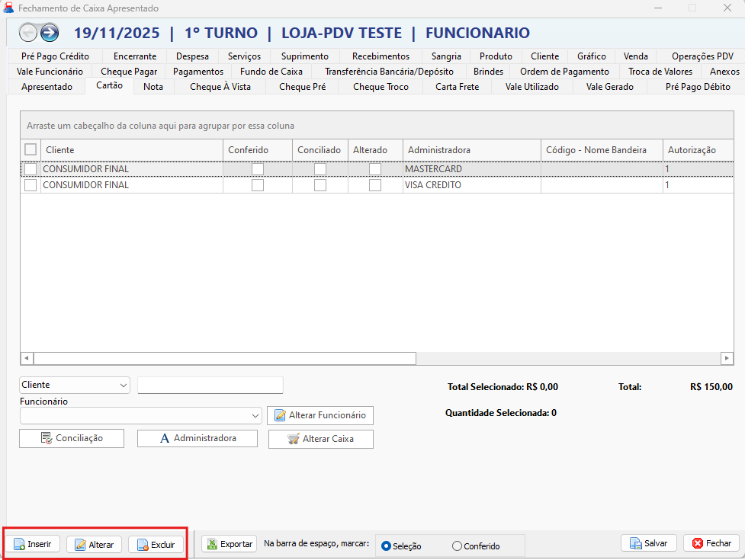Click the grid's horizontal scrollbar right arrow
The height and width of the screenshot is (560, 745).
click(x=727, y=358)
